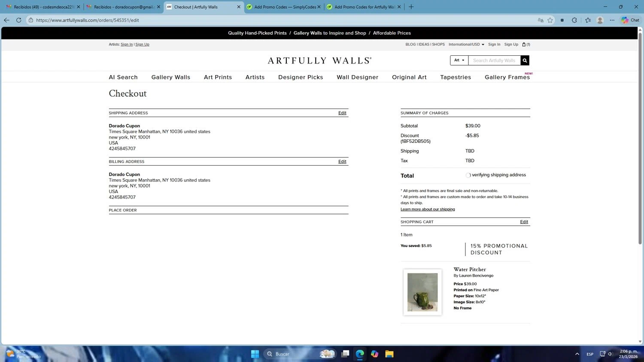This screenshot has width=644, height=362.
Task: Open the Original Art menu
Action: (x=409, y=77)
